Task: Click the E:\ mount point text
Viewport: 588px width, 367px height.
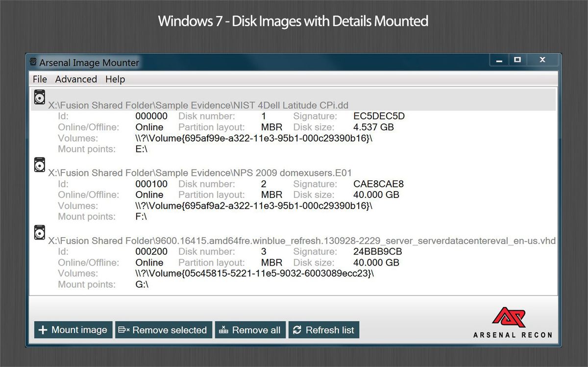Action: pos(141,149)
